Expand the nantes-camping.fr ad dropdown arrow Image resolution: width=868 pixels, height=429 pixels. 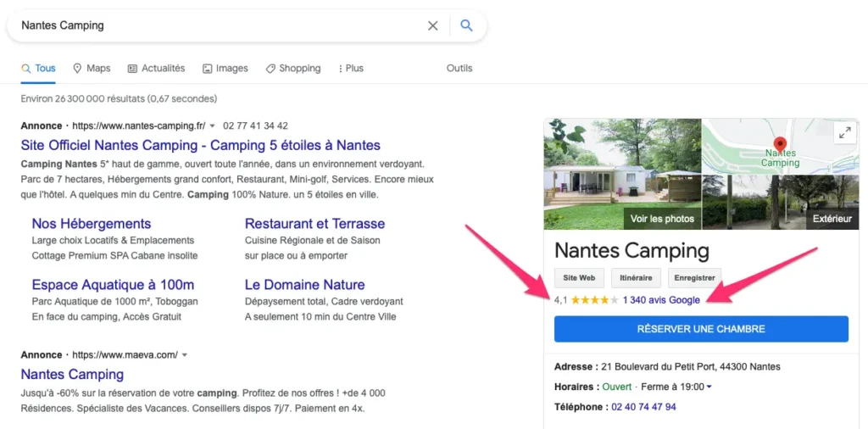[212, 125]
